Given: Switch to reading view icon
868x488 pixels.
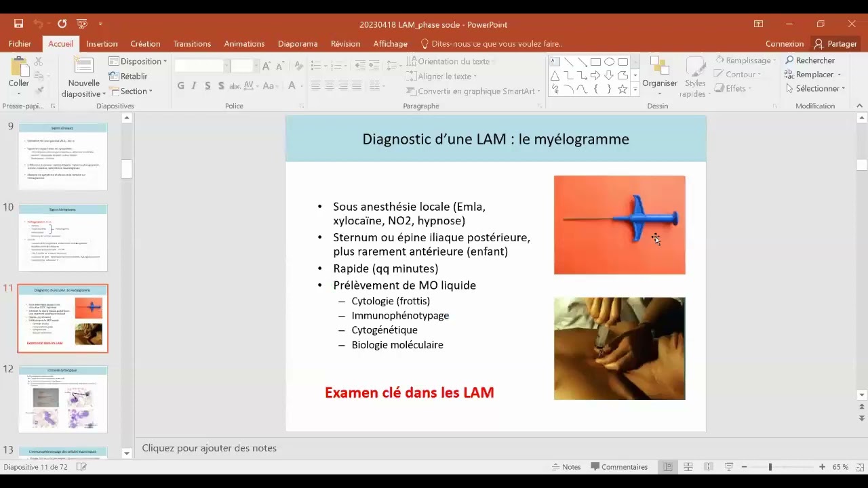Looking at the screenshot, I should point(708,467).
